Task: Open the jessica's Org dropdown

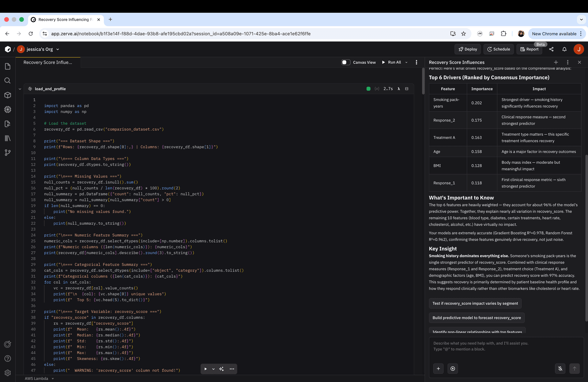Action: (58, 49)
